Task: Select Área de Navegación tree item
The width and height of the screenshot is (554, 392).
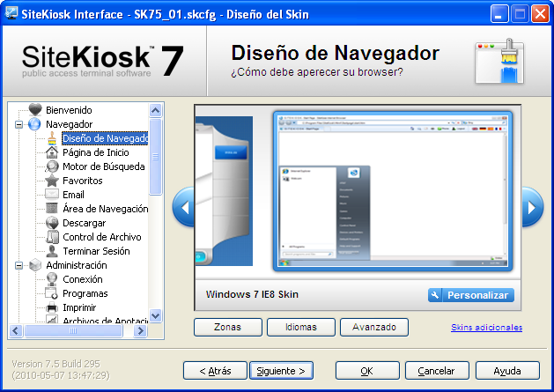Action: pyautogui.click(x=105, y=209)
